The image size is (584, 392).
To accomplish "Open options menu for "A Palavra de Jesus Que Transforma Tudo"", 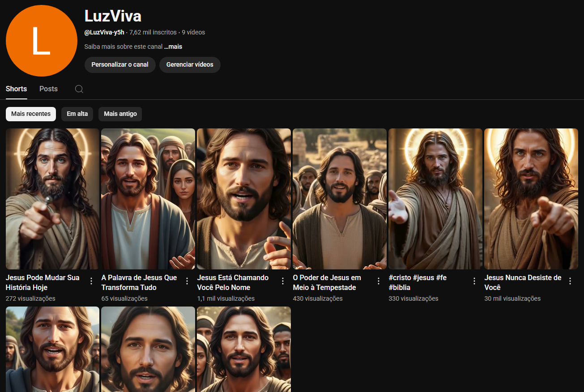I will pyautogui.click(x=187, y=281).
